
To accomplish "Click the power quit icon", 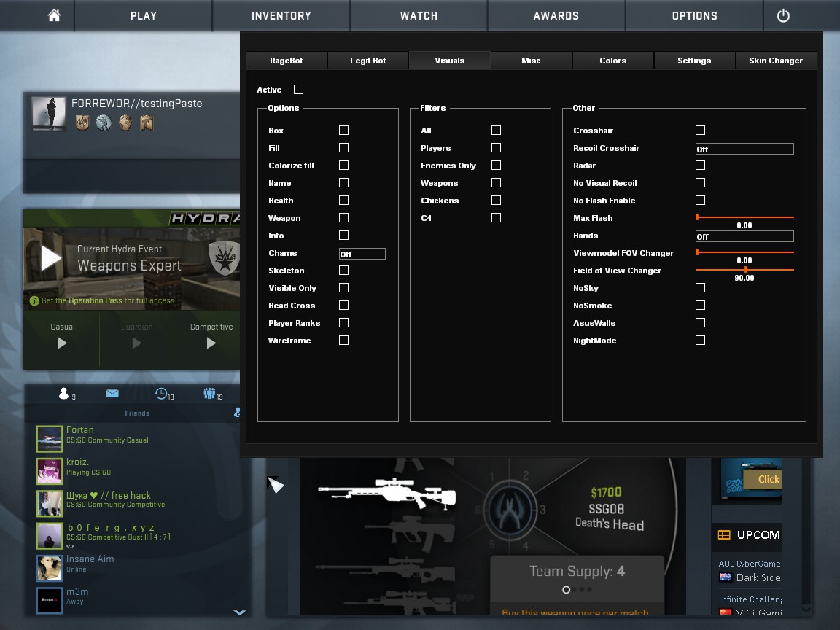I will click(782, 15).
